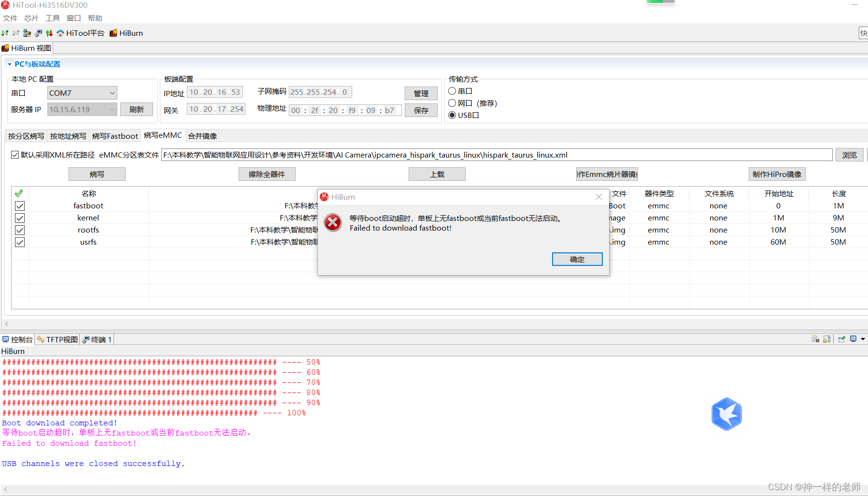Click the terminal tool monitor icon
Image resolution: width=868 pixels, height=496 pixels.
(x=38, y=33)
